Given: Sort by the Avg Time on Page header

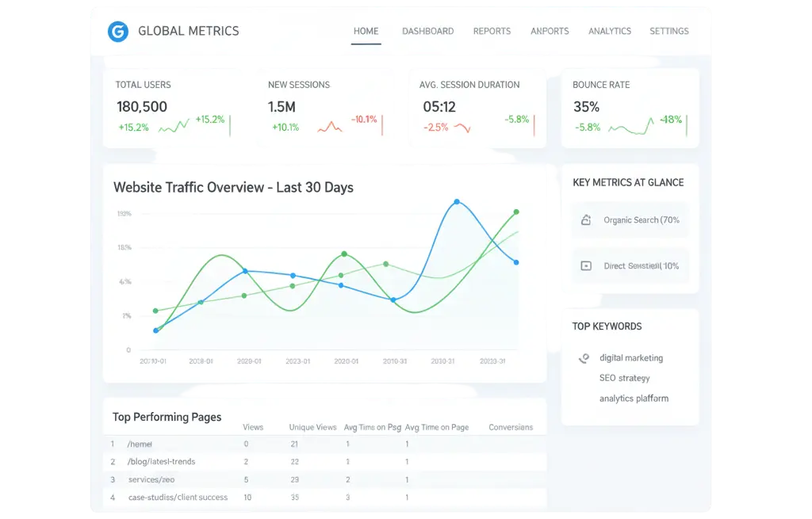Looking at the screenshot, I should click(437, 427).
